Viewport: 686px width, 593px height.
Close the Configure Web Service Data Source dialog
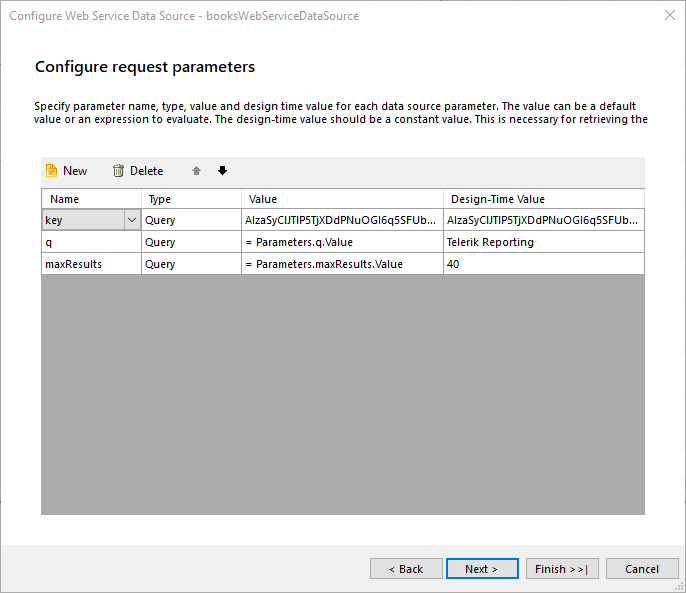tap(668, 16)
